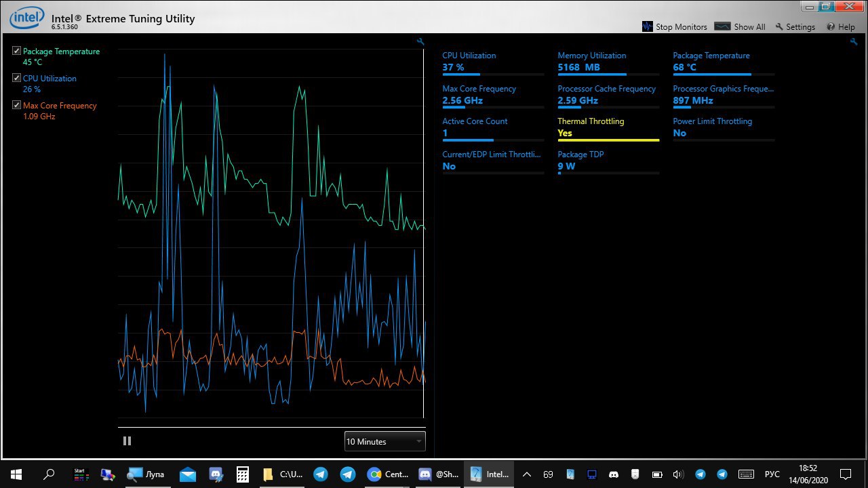Open the volume control in the tray
Screen dimensions: 868x488
click(678, 474)
